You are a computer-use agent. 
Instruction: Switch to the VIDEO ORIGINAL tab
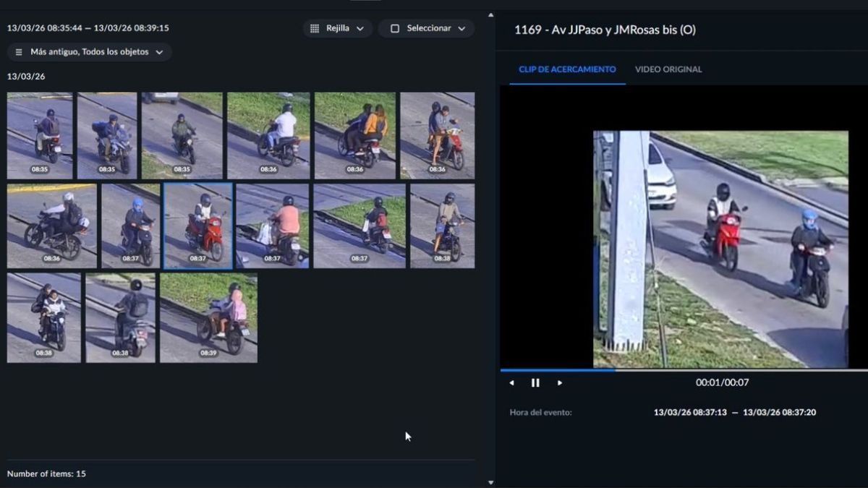coord(668,69)
